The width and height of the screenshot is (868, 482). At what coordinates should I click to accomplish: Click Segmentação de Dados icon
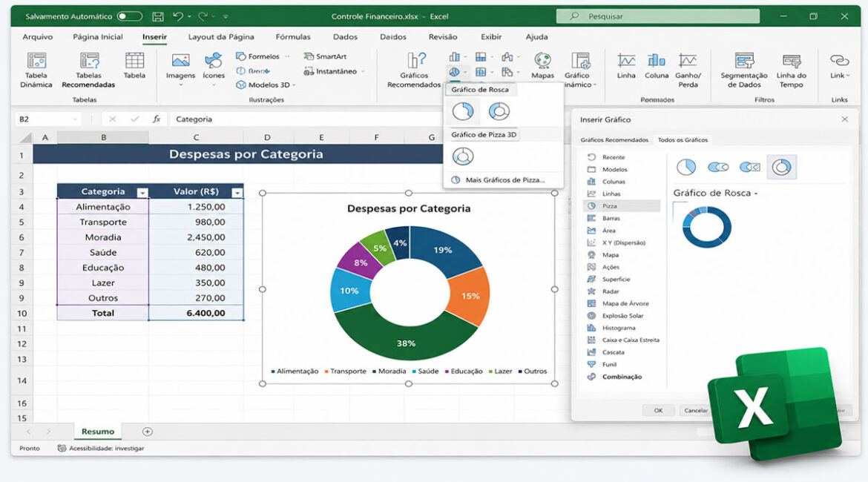(x=744, y=60)
